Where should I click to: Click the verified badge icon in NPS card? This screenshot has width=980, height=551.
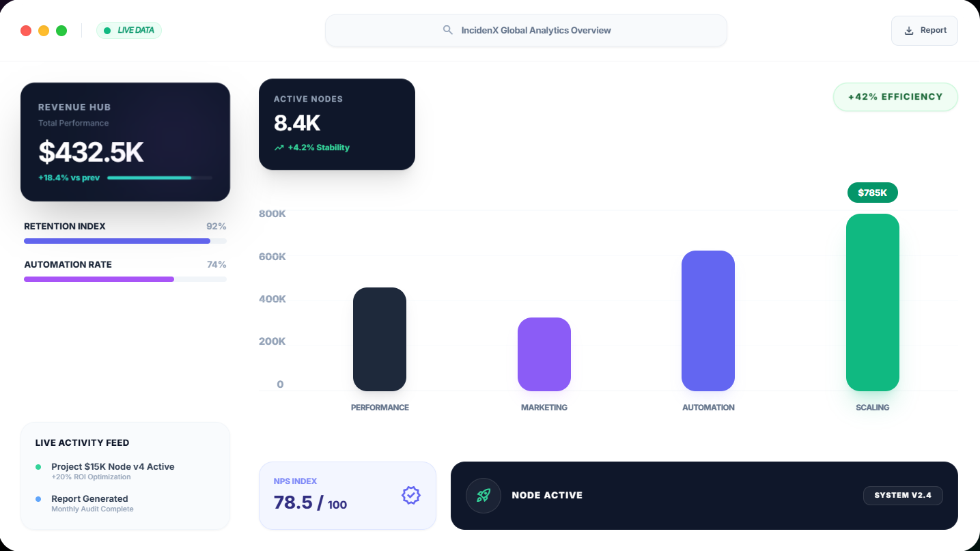pos(410,495)
